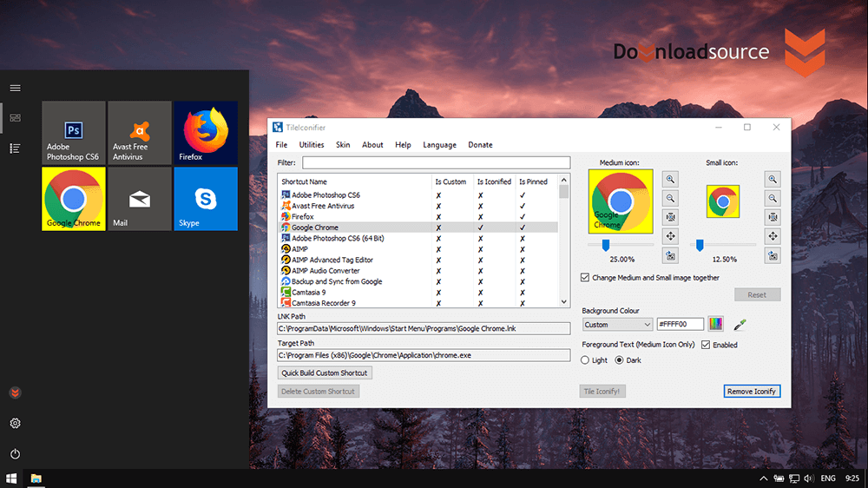
Task: Launch Firefox from its start tile
Action: [206, 132]
